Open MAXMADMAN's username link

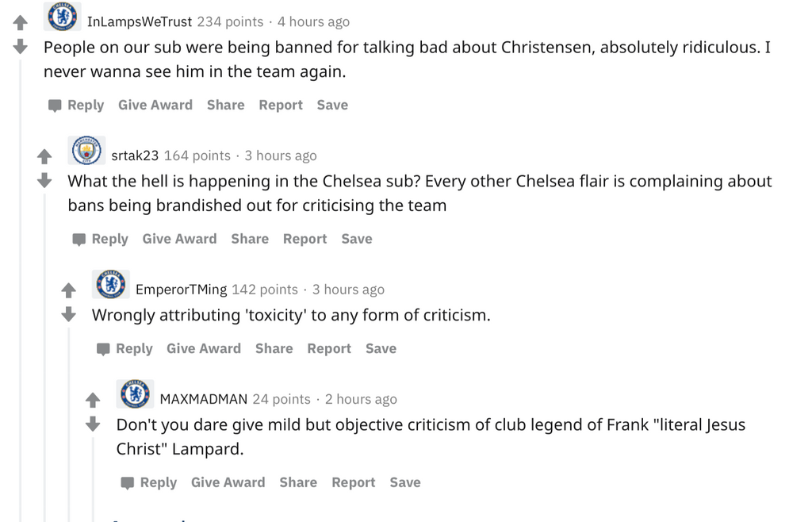pos(203,400)
